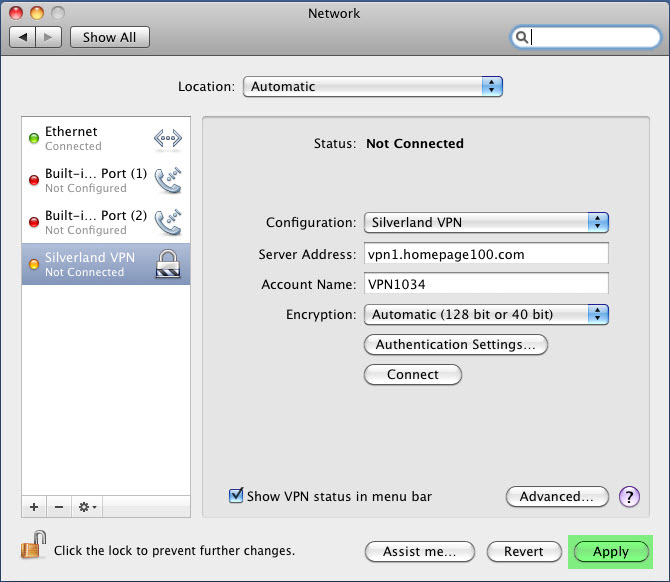Click the Revert button
The image size is (670, 582).
pyautogui.click(x=524, y=551)
